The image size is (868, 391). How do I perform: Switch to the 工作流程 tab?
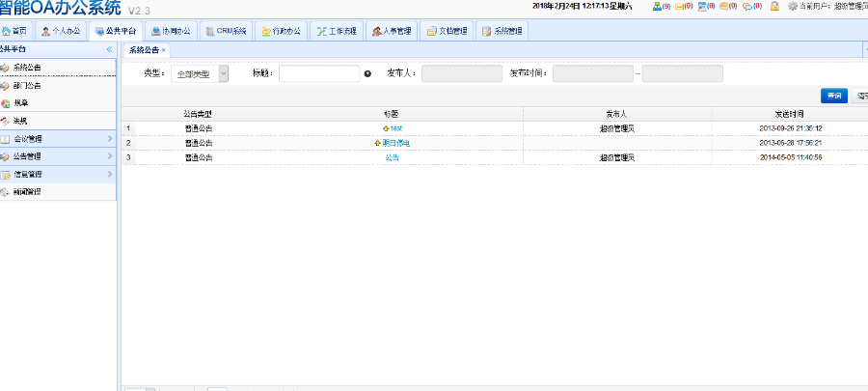[337, 31]
